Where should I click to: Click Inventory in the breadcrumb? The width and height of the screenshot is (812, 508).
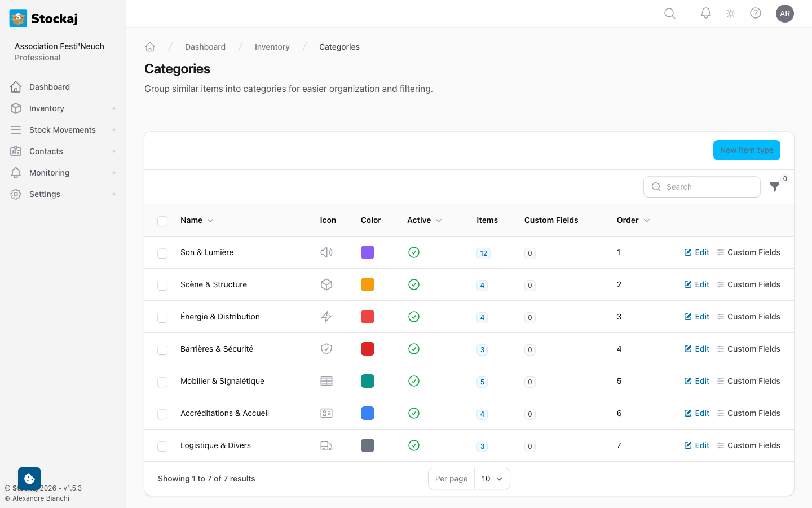[272, 47]
